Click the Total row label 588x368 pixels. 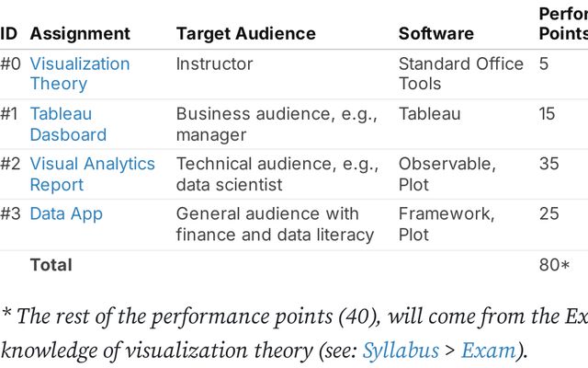[x=51, y=264]
